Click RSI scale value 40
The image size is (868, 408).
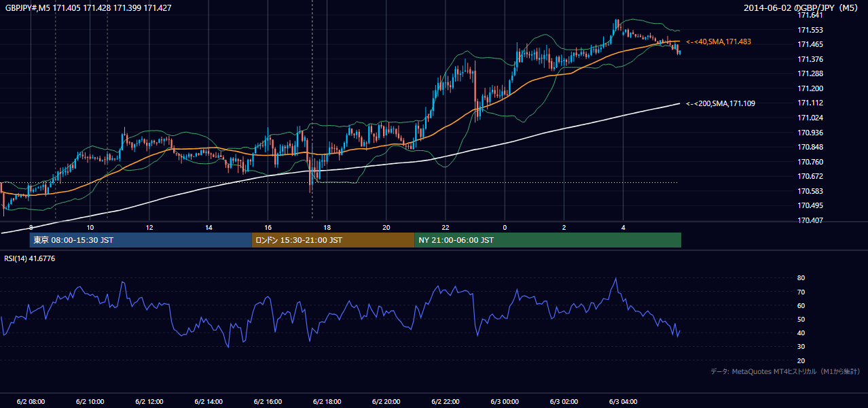(x=801, y=333)
